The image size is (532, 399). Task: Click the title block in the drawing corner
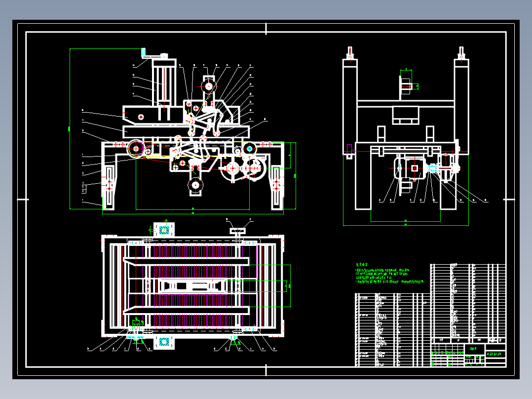pyautogui.click(x=468, y=355)
